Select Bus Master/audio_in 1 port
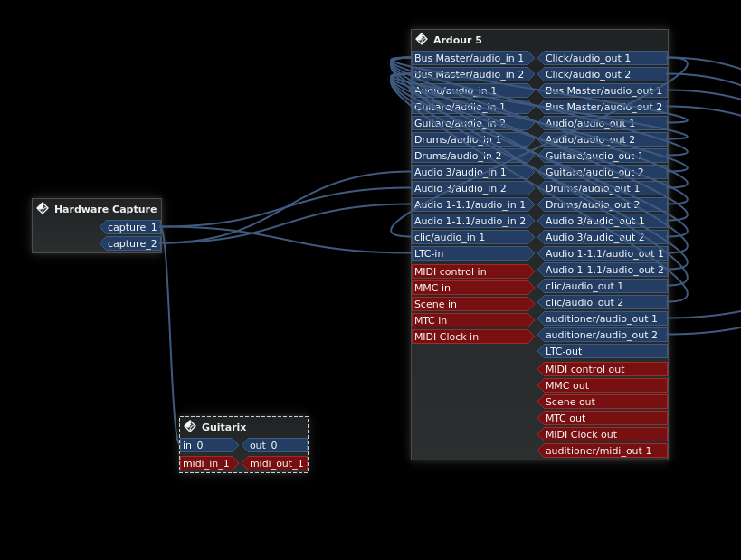Screen dimensions: 741x560 pos(473,58)
